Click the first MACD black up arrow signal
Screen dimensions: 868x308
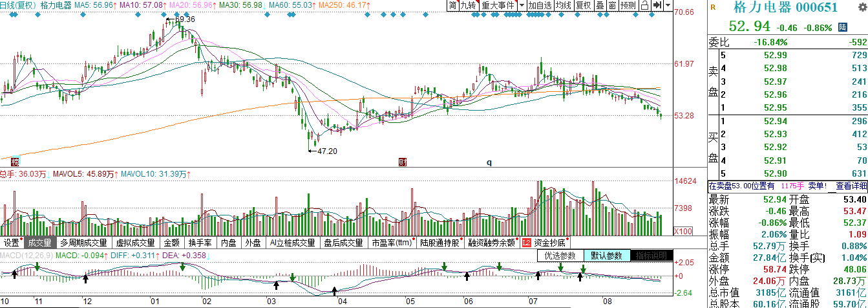[15, 274]
